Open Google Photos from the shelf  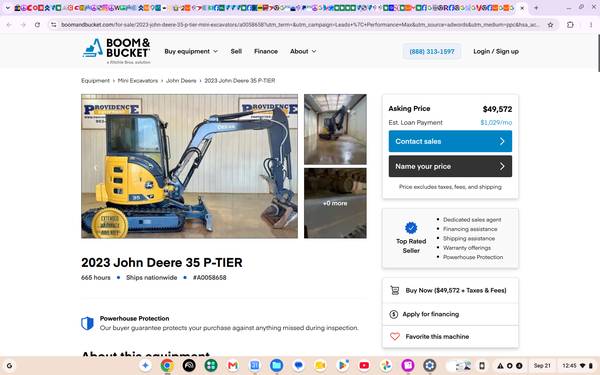click(386, 365)
